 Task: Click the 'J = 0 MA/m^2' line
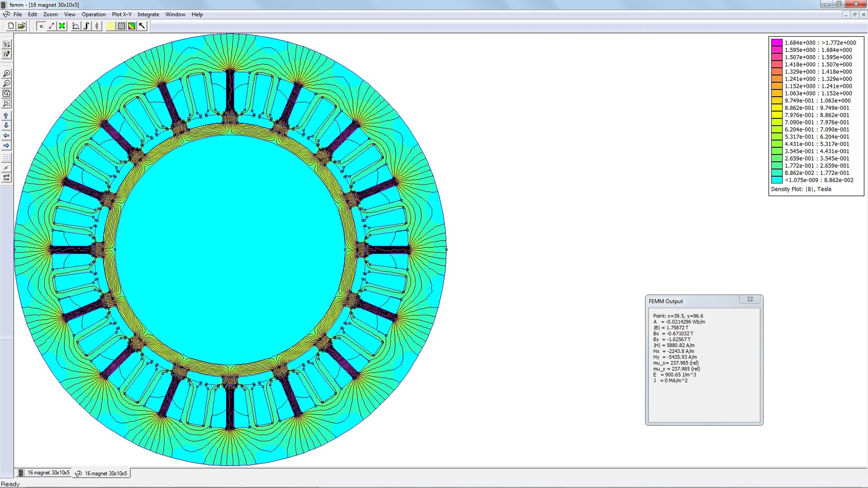(670, 381)
